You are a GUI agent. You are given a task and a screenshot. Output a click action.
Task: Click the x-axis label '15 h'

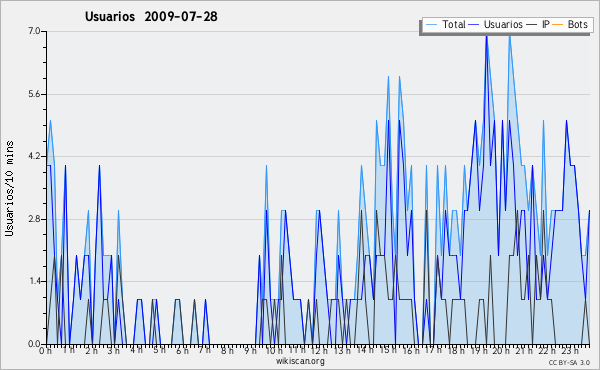pyautogui.click(x=388, y=350)
